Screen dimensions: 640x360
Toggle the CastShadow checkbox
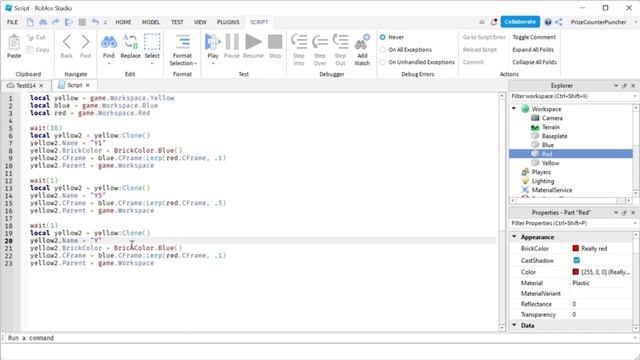coord(576,260)
